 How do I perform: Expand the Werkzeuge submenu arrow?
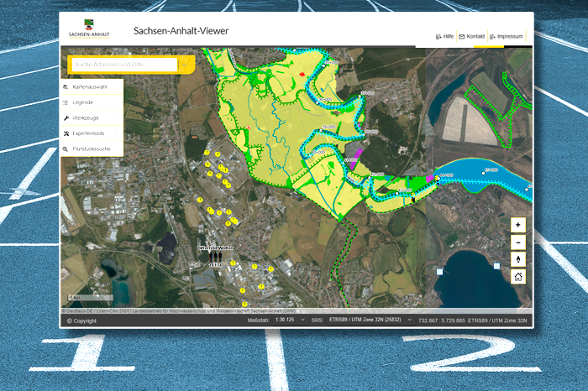point(118,117)
